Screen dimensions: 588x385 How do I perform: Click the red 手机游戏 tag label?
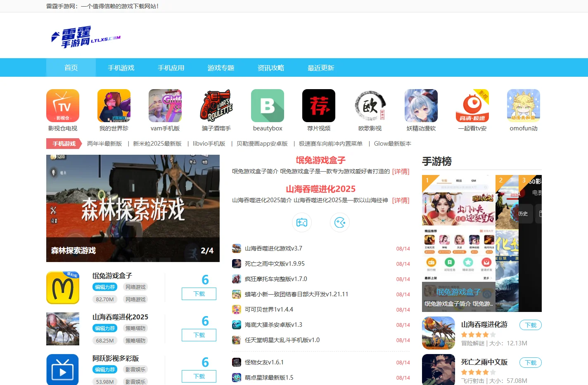64,144
